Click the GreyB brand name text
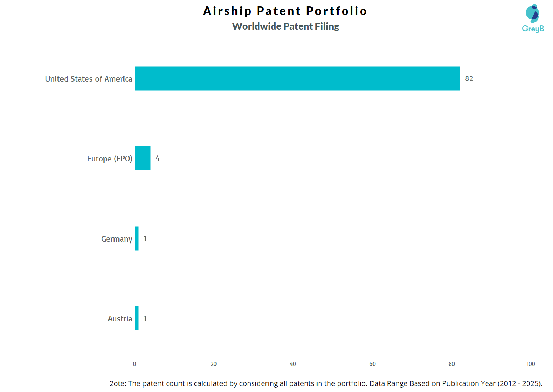The width and height of the screenshot is (553, 392). coord(533,29)
